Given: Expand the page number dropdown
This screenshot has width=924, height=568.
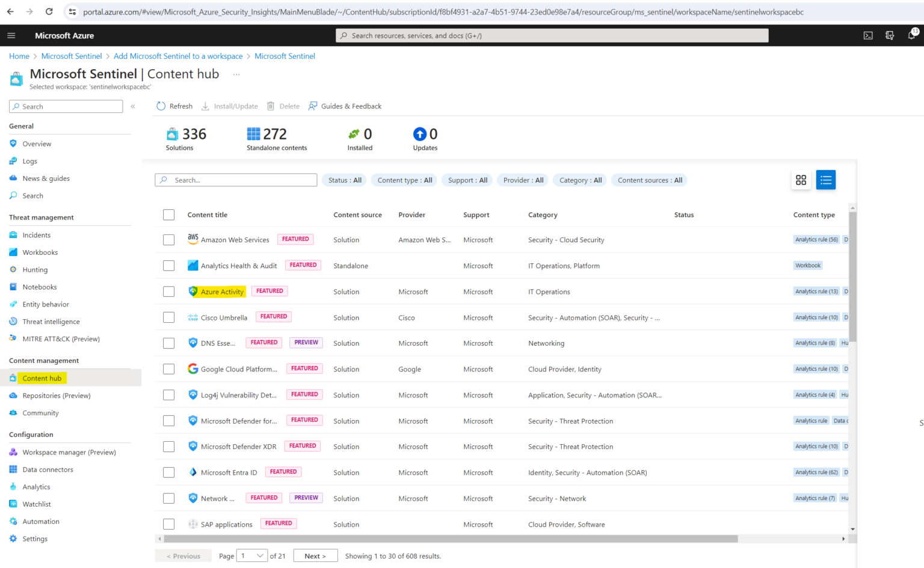Looking at the screenshot, I should pyautogui.click(x=252, y=556).
